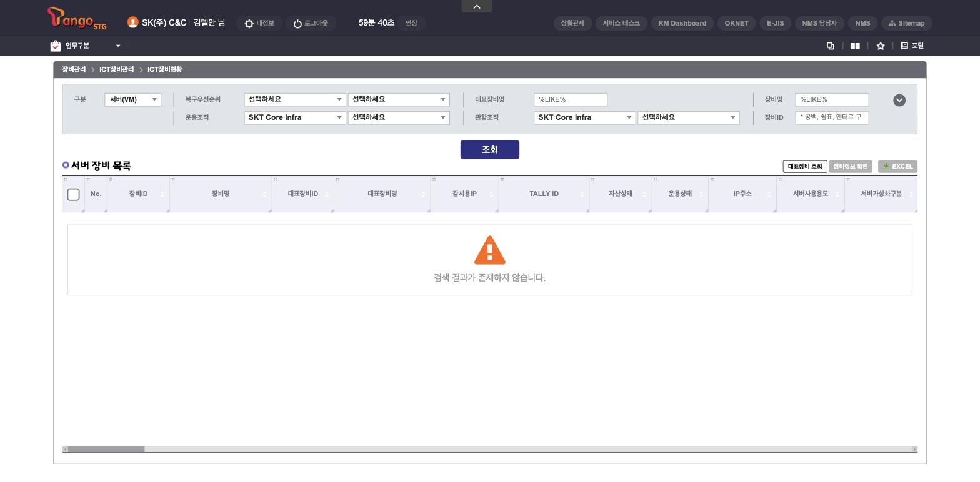The image size is (980, 482).
Task: Click the 장비ID input field
Action: coord(832,117)
